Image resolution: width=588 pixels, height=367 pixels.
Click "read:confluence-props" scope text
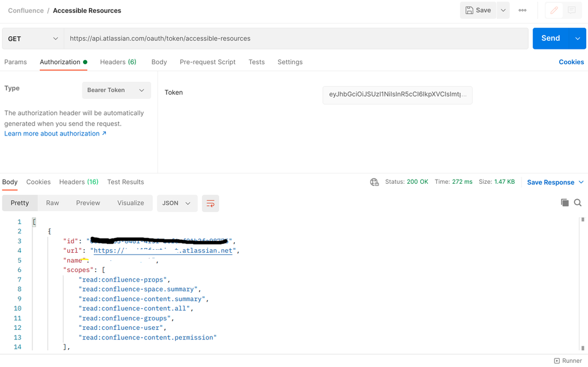point(122,280)
